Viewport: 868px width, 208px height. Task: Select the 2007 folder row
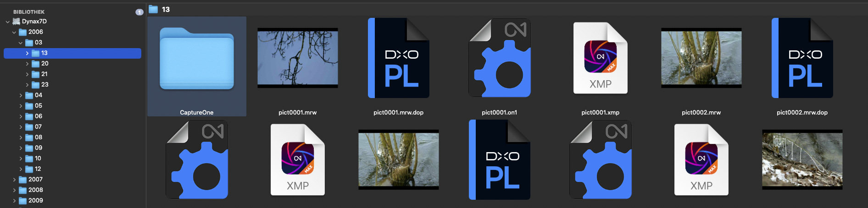point(72,180)
